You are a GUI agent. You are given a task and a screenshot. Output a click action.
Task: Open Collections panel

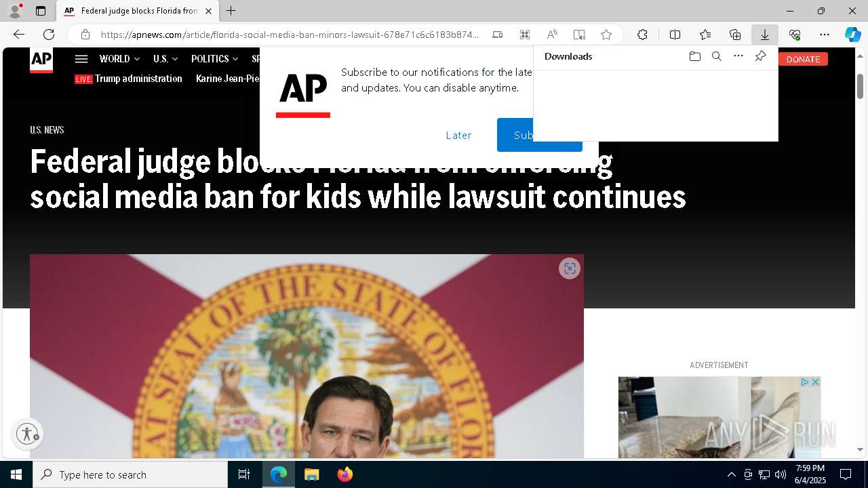click(735, 35)
